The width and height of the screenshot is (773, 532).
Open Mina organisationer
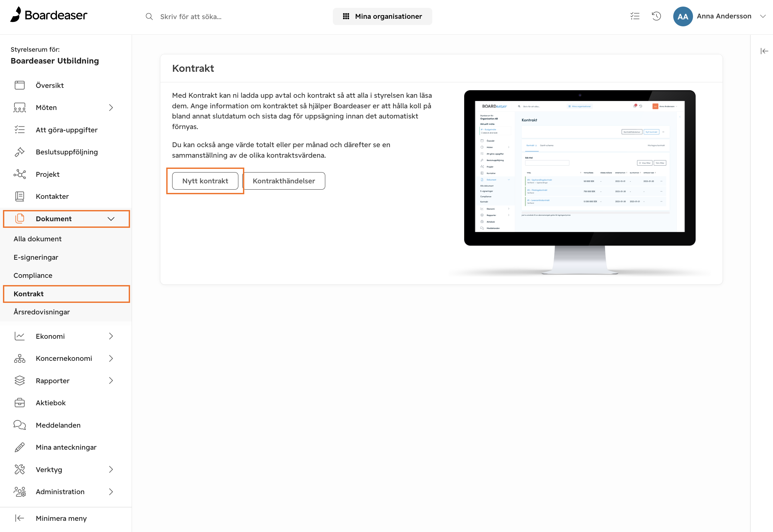click(x=382, y=16)
